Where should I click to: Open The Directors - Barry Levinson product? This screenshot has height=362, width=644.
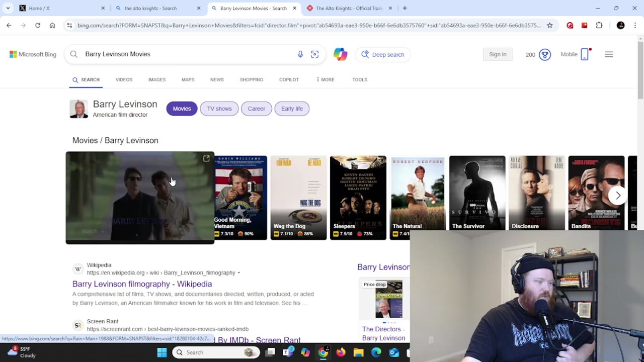383,333
